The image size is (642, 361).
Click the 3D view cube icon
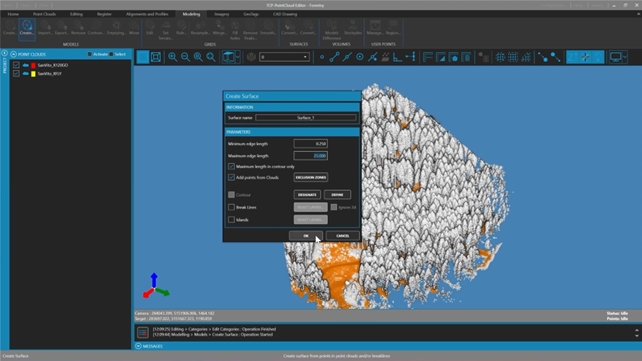[x=228, y=57]
